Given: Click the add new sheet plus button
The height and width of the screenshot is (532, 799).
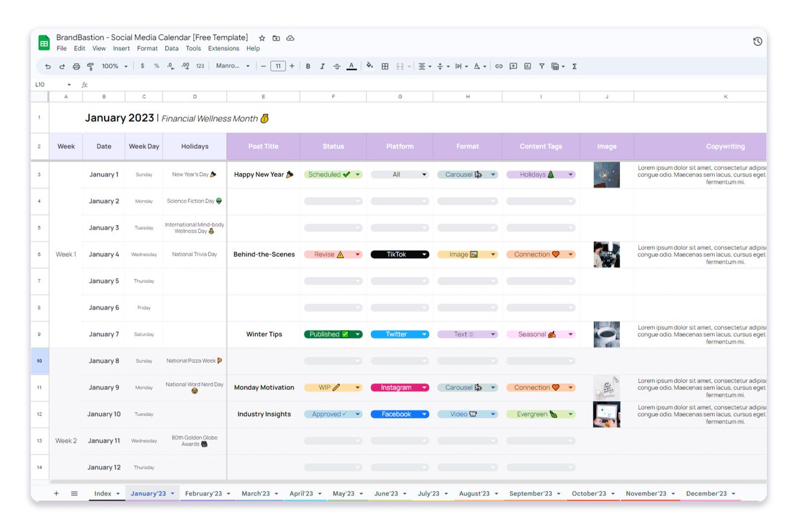Looking at the screenshot, I should coord(56,493).
